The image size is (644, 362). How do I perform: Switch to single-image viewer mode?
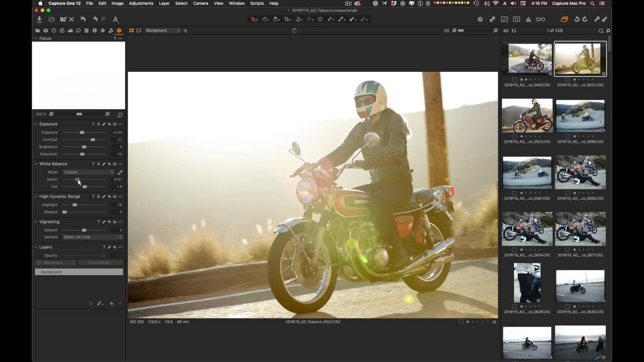[139, 31]
